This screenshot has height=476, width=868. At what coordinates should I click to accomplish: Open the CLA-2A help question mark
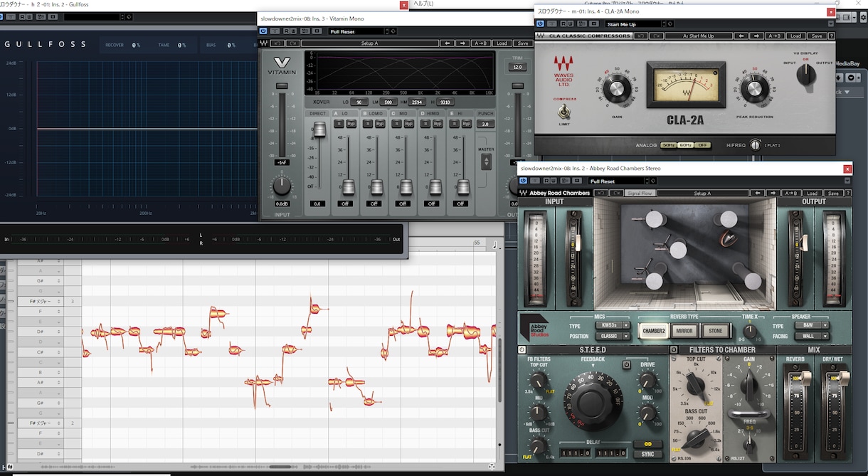tap(831, 36)
